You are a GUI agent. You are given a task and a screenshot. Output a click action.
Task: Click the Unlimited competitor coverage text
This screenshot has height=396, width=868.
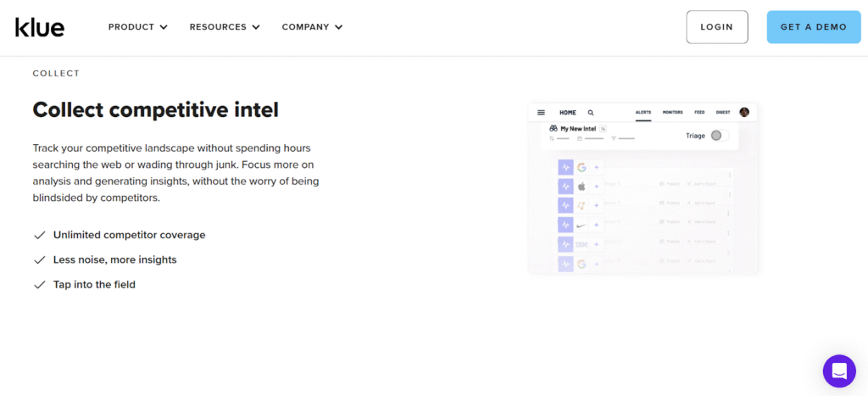tap(130, 235)
